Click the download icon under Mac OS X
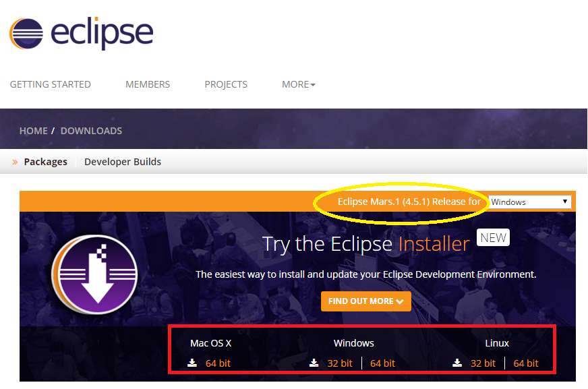Viewport: 588px width, 389px height. (x=192, y=363)
